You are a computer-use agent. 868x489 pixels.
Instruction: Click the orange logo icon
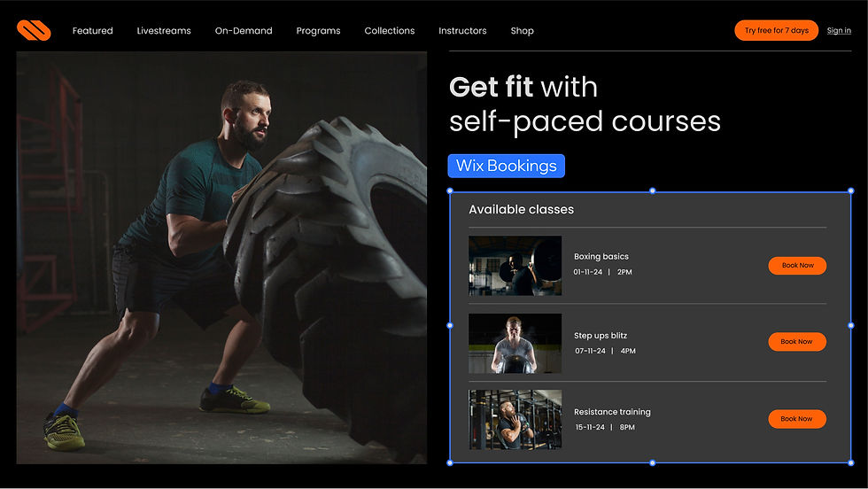point(34,30)
